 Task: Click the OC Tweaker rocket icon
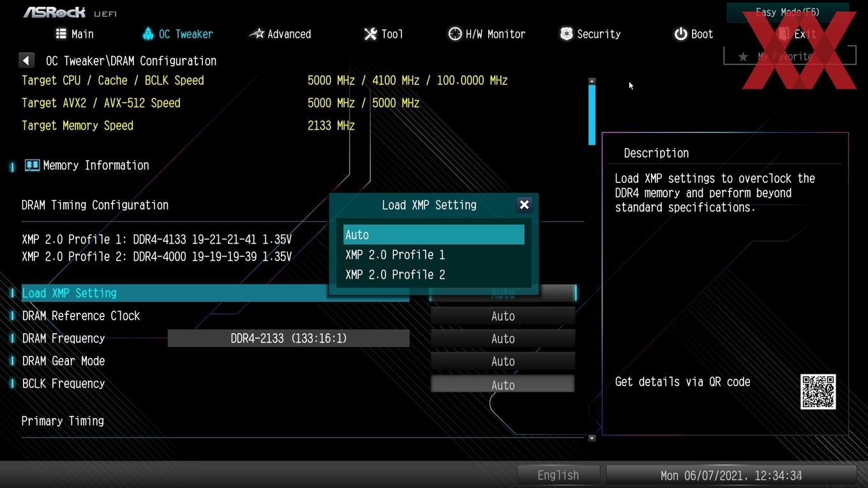[148, 34]
